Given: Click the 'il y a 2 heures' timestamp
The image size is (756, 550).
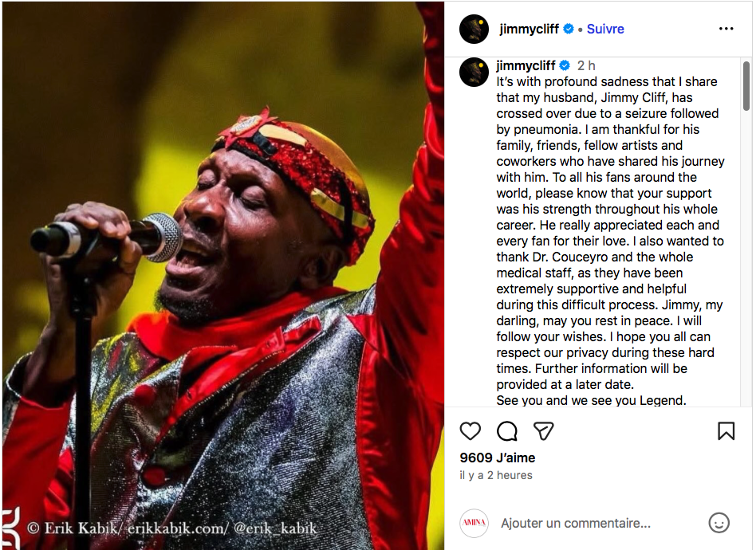Looking at the screenshot, I should [x=496, y=475].
